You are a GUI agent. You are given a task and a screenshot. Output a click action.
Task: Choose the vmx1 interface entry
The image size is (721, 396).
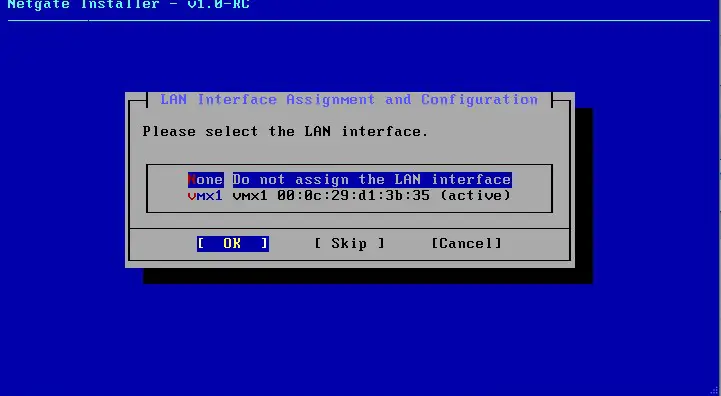tap(349, 196)
